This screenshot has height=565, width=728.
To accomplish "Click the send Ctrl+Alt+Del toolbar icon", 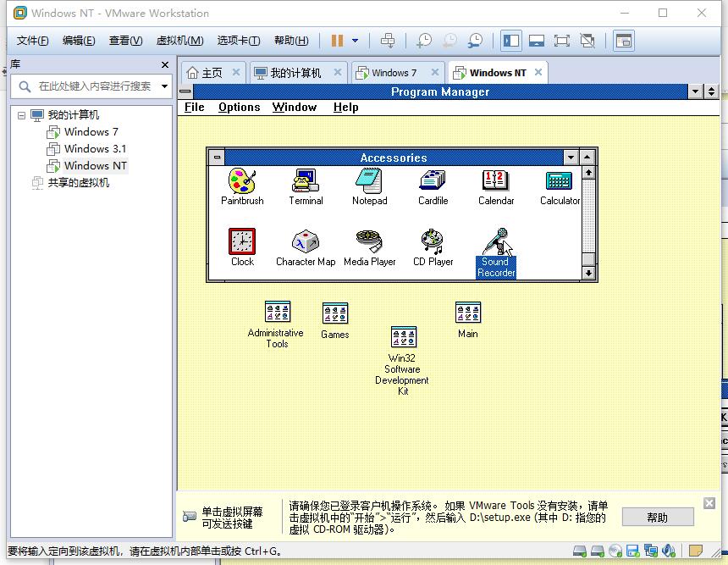I will click(x=388, y=41).
